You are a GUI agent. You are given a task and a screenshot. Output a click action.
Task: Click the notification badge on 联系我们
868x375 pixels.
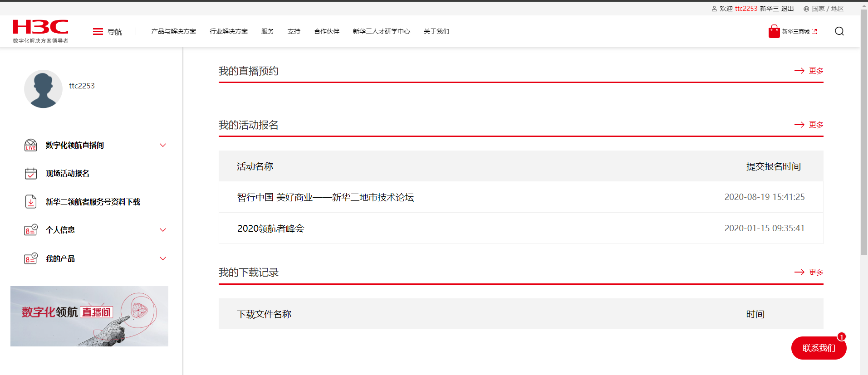pos(841,337)
